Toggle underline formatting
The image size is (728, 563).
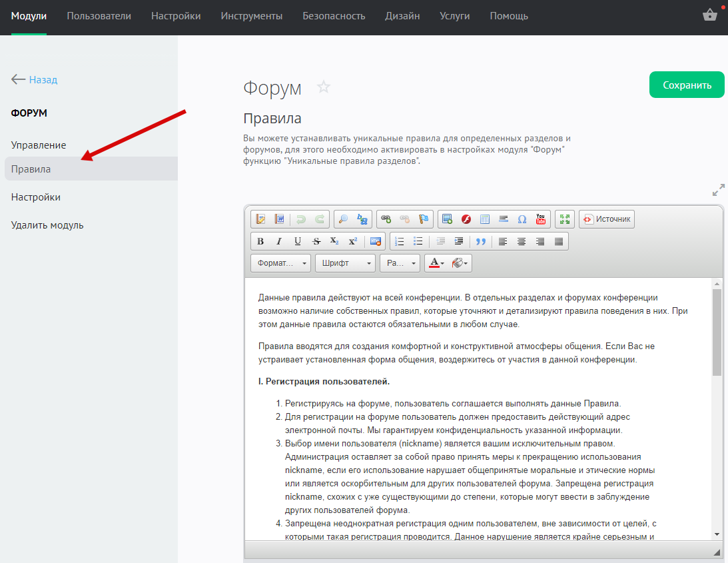point(298,241)
